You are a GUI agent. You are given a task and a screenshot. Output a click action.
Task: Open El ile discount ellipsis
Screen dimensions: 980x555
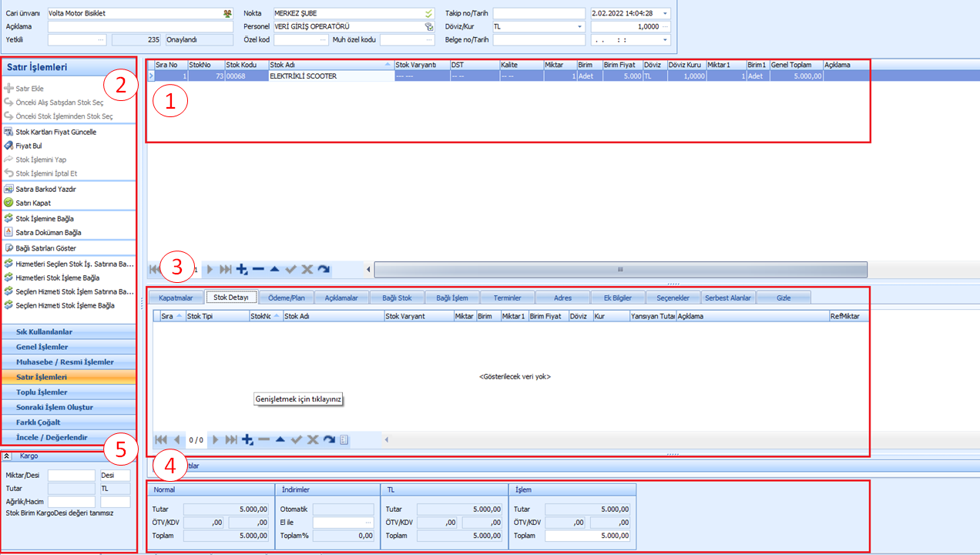tap(368, 522)
